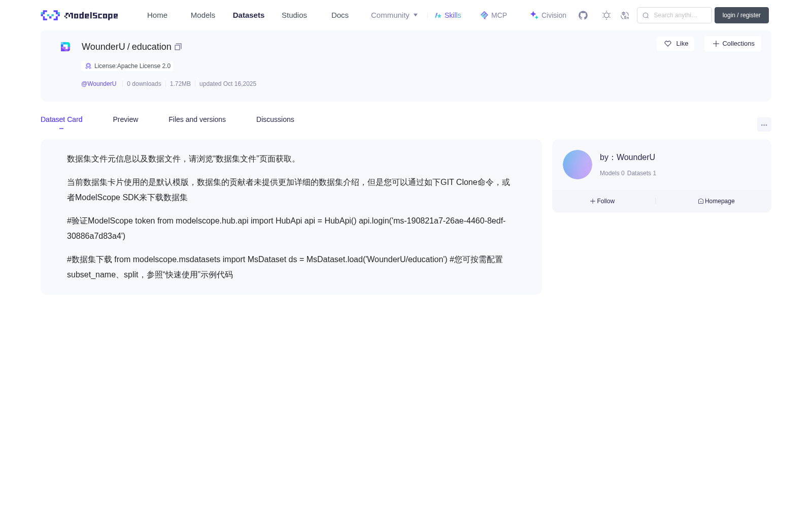Click the heart icon in Like
Image resolution: width=812 pixels, height=508 pixels.
click(668, 44)
